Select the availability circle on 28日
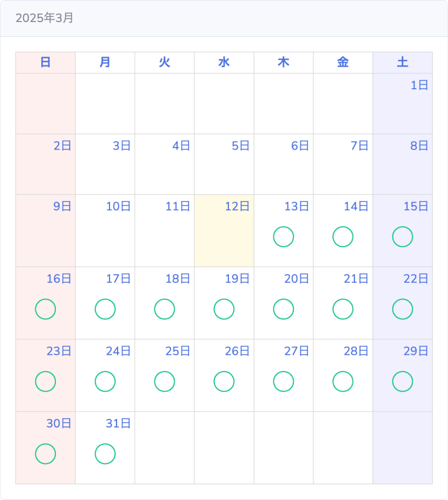The width and height of the screenshot is (448, 500). (343, 381)
